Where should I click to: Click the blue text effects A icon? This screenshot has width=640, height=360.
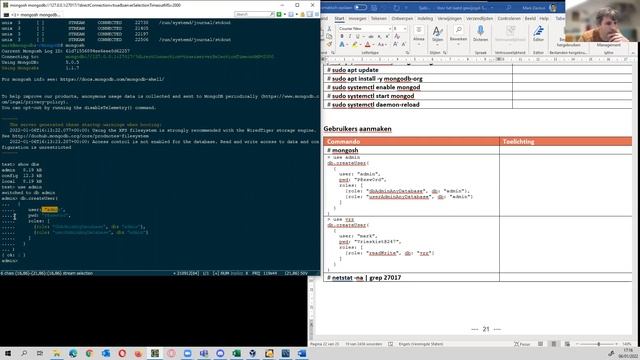[x=342, y=44]
